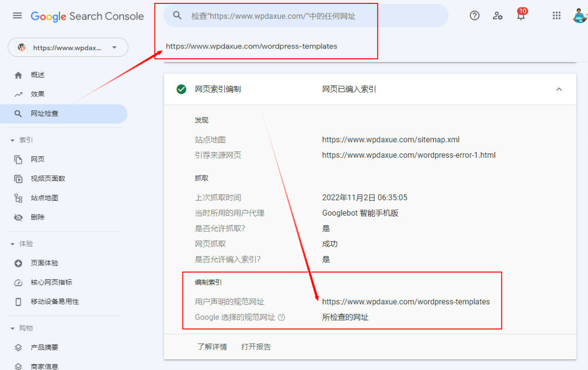588x370 pixels.
Task: Click the pages icon beside 网页
Action: click(x=18, y=160)
